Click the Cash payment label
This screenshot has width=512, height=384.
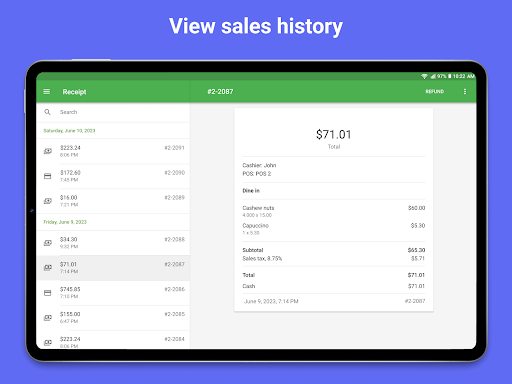pyautogui.click(x=249, y=286)
